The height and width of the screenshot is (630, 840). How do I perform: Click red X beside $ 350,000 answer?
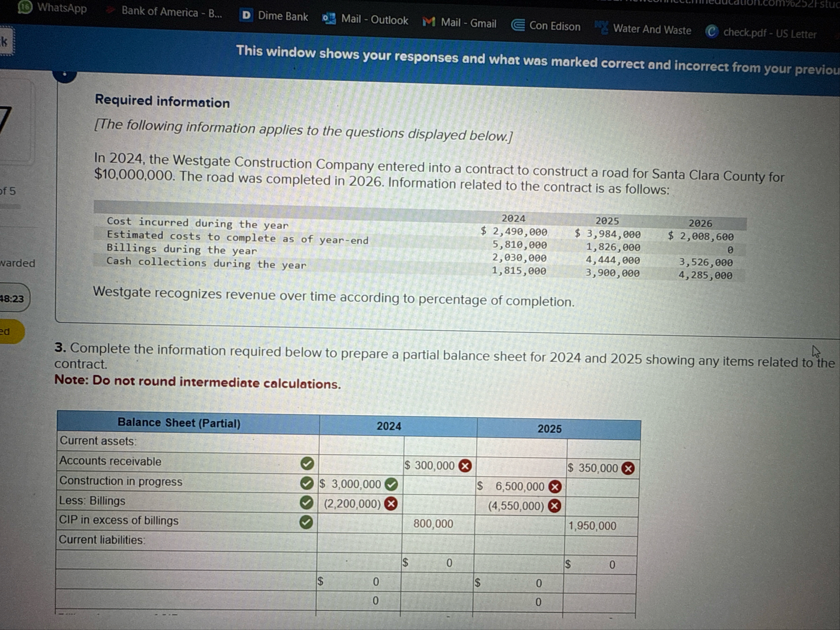[628, 468]
